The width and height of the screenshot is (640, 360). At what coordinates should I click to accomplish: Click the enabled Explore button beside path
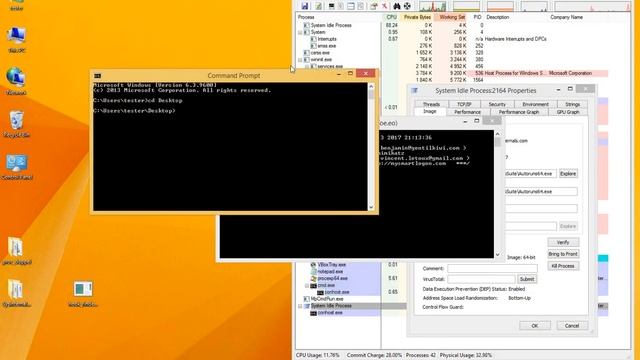coord(568,173)
